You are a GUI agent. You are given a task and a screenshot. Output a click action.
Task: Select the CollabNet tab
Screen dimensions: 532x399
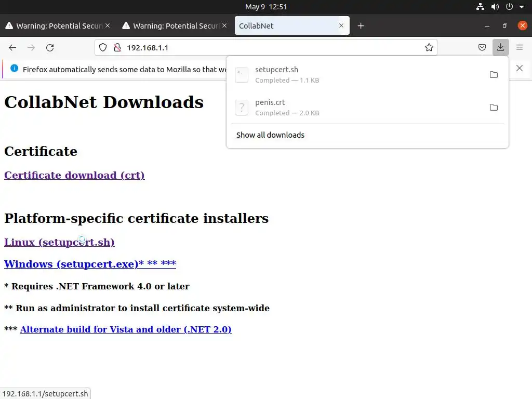click(x=292, y=26)
